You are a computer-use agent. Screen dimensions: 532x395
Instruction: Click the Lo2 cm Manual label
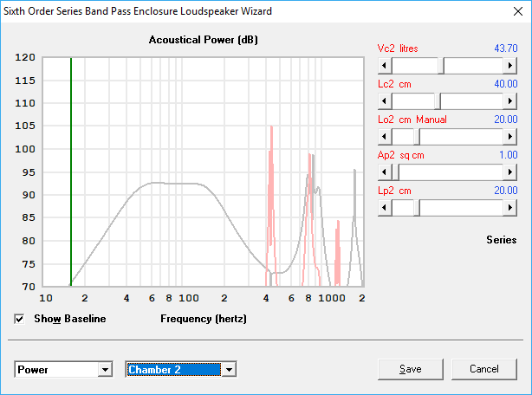[x=412, y=120]
